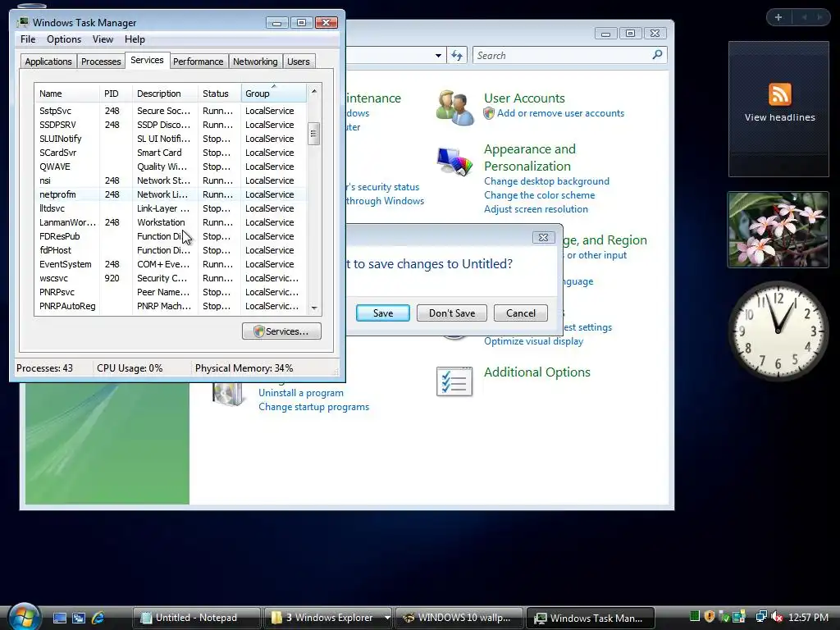Click the Show Desktop quick launch icon
Image resolution: width=840 pixels, height=630 pixels.
[59, 618]
